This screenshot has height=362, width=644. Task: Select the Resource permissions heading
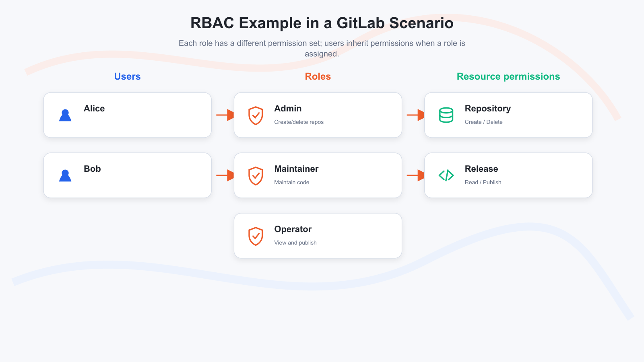[x=508, y=76]
